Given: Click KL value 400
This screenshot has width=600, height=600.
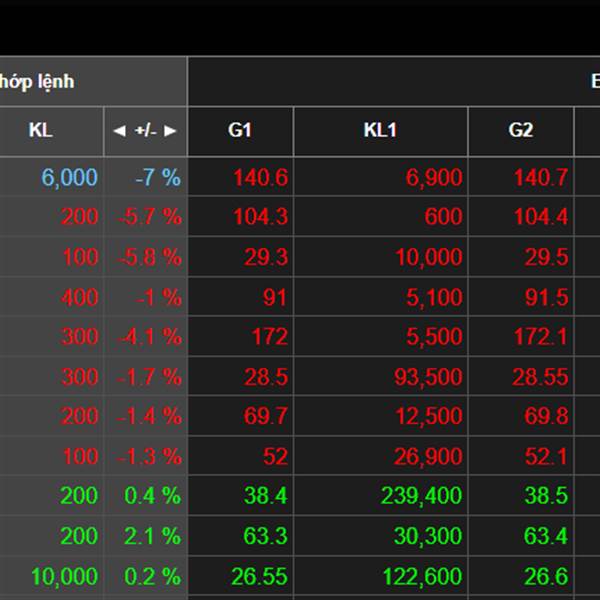Looking at the screenshot, I should (x=80, y=297).
